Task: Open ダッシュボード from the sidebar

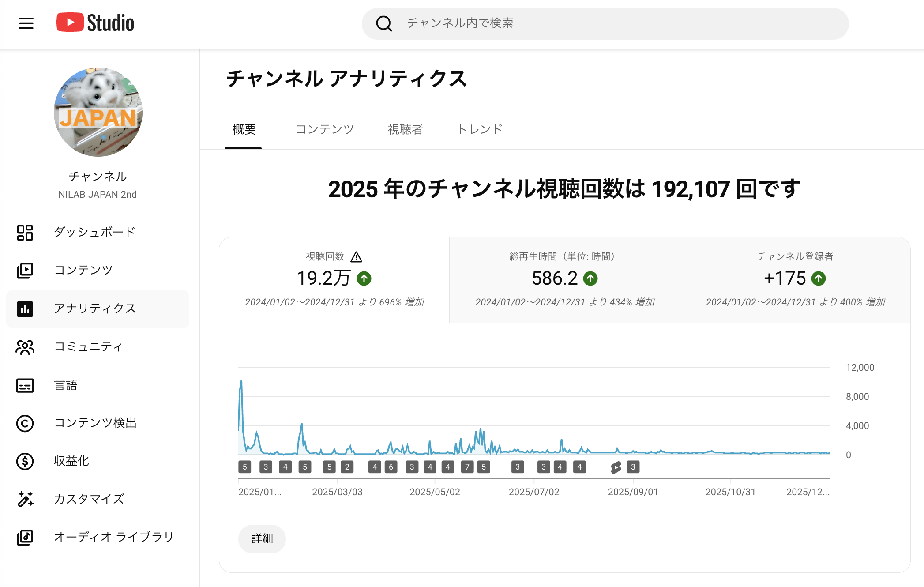Action: coord(94,232)
